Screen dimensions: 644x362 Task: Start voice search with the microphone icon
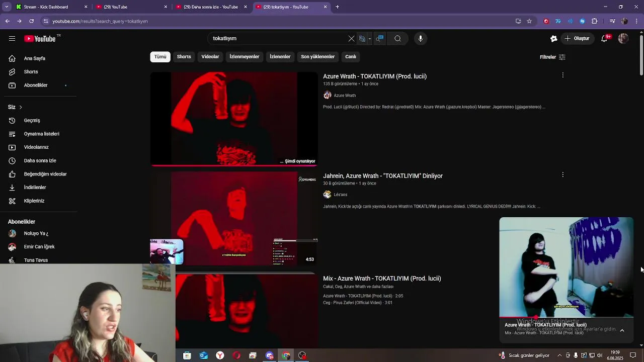(x=421, y=38)
